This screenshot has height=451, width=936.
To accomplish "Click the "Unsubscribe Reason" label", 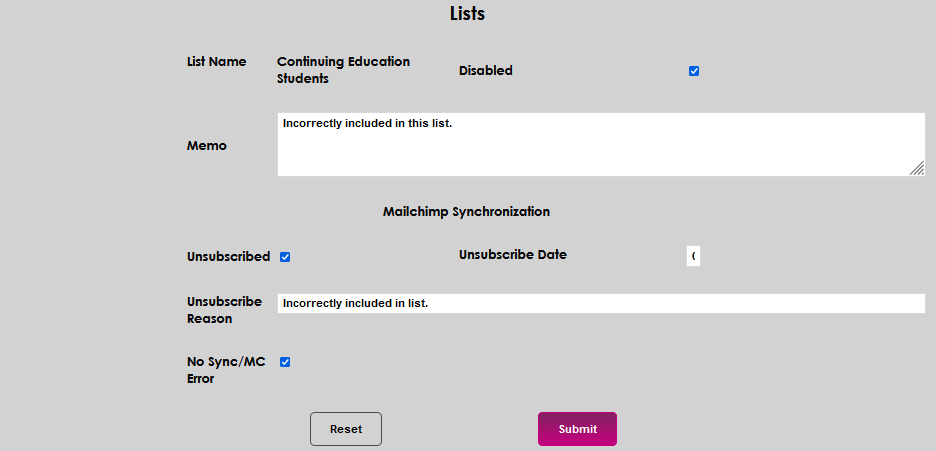I will click(224, 310).
